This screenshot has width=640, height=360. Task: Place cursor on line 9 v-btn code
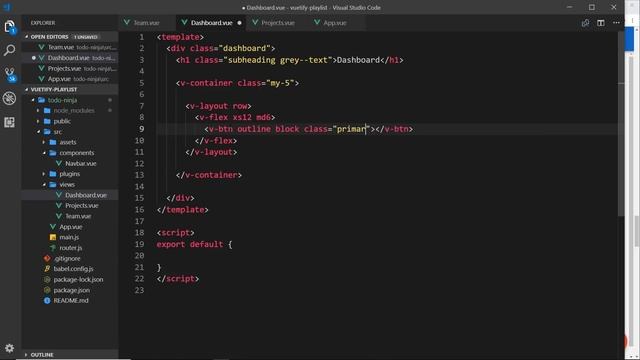point(309,129)
